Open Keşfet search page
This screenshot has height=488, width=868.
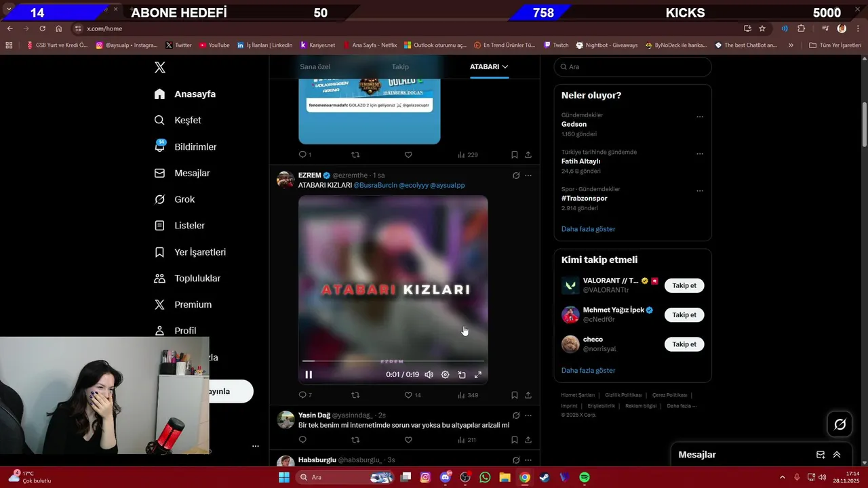178,120
